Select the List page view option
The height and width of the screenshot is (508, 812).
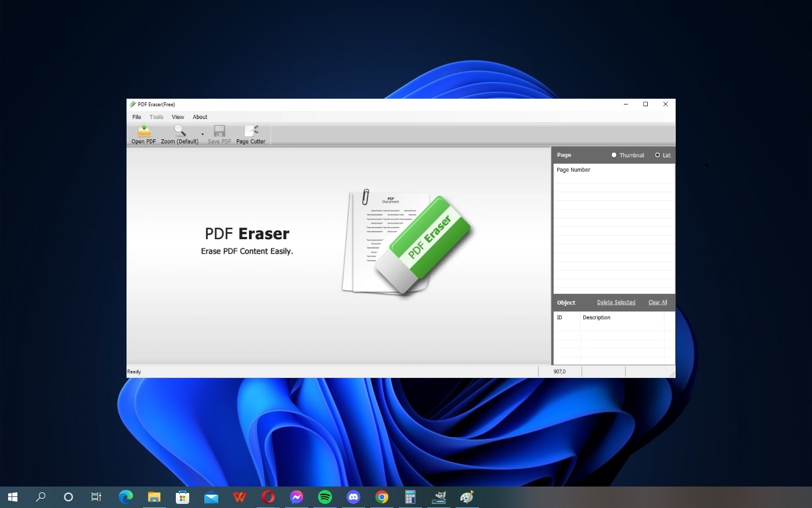(x=658, y=155)
